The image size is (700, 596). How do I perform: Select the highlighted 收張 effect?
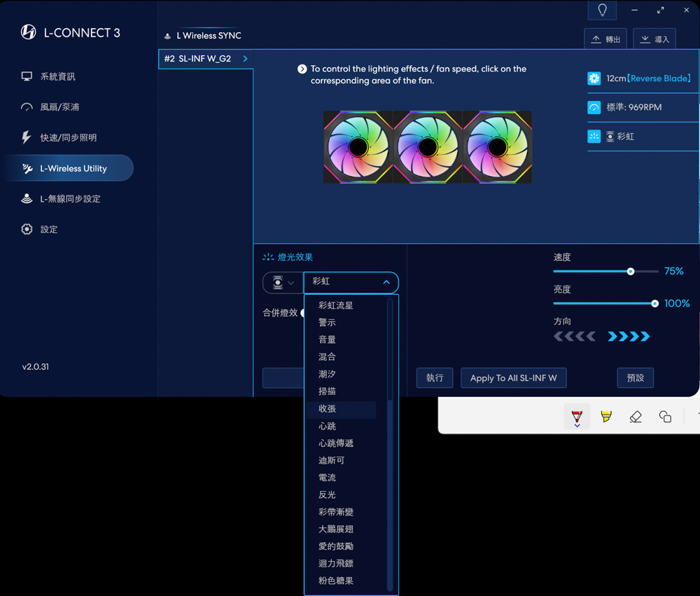[342, 409]
